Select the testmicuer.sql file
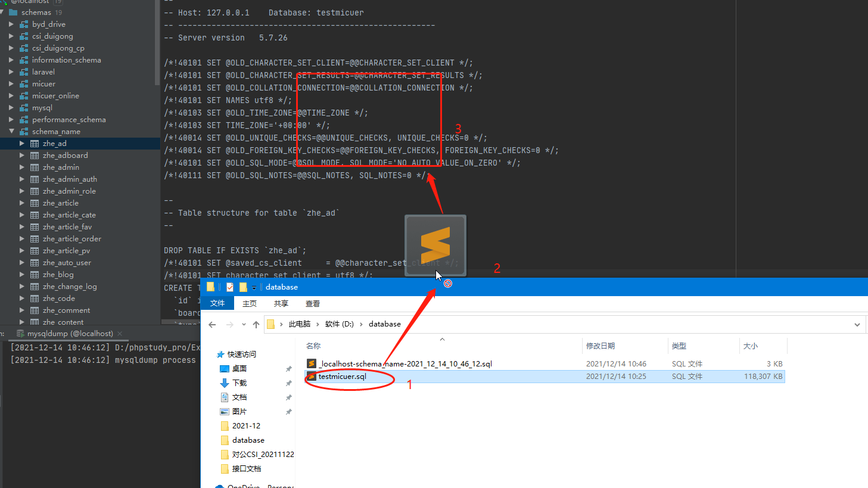The width and height of the screenshot is (868, 488). click(343, 377)
